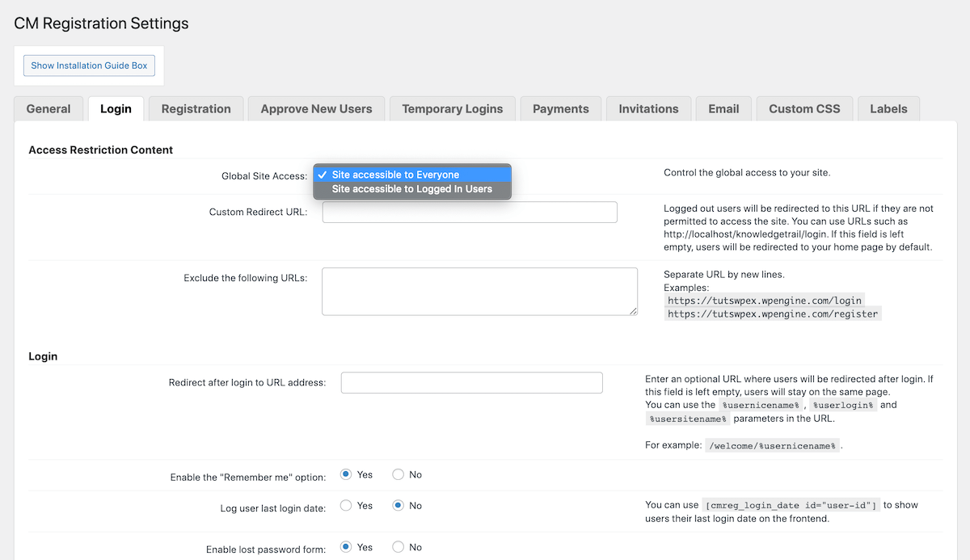Click Redirect after login to URL field
The width and height of the screenshot is (970, 560).
coord(472,383)
